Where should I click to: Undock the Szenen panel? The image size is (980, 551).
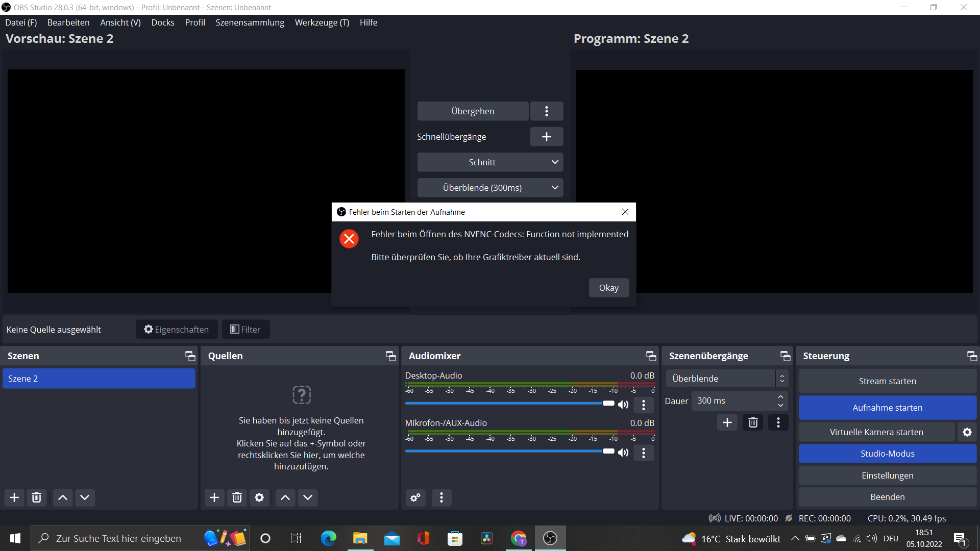(190, 356)
